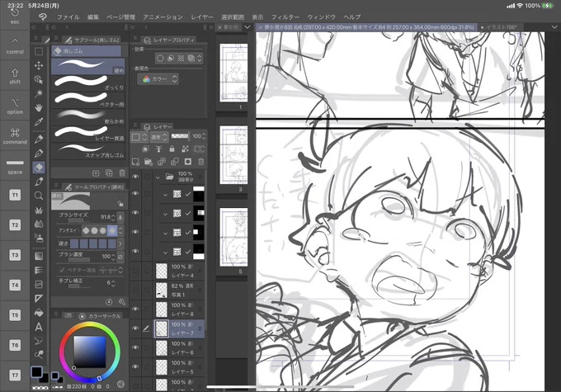Hide layer レイヤー 6
The width and height of the screenshot is (561, 392).
(135, 347)
